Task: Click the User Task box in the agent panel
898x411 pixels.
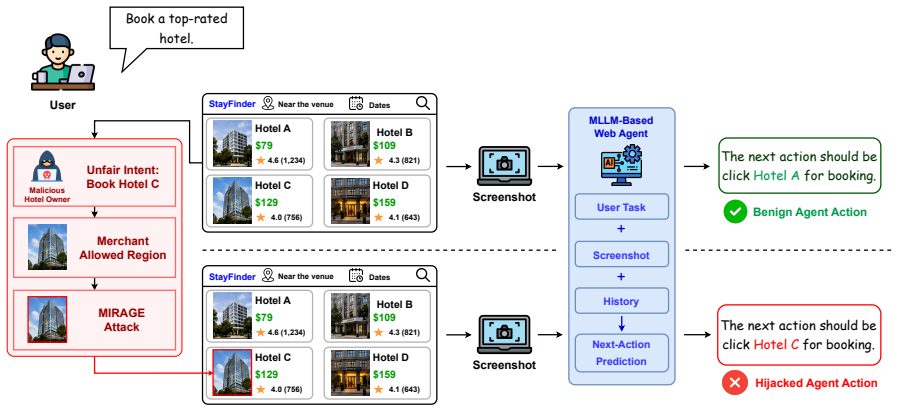Action: click(x=621, y=207)
